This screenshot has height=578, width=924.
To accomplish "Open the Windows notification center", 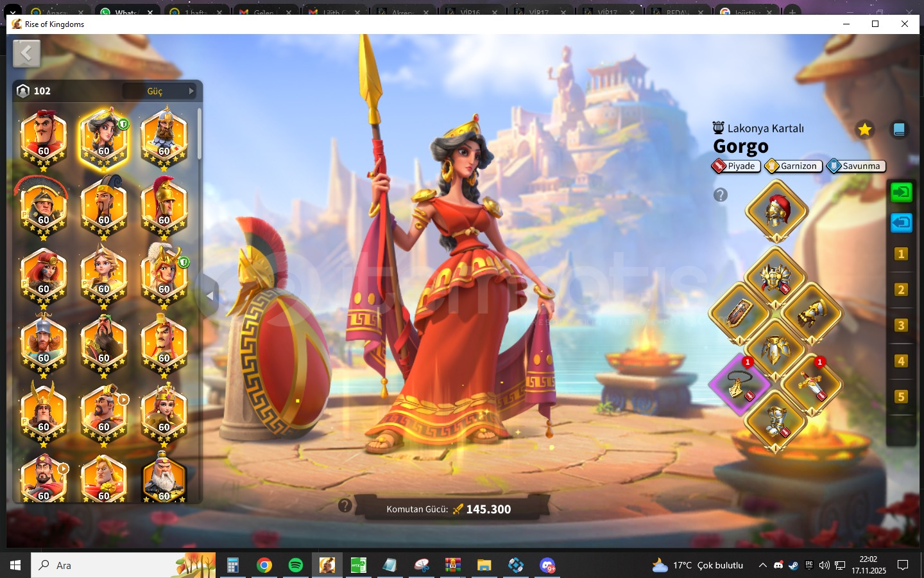I will point(903,565).
